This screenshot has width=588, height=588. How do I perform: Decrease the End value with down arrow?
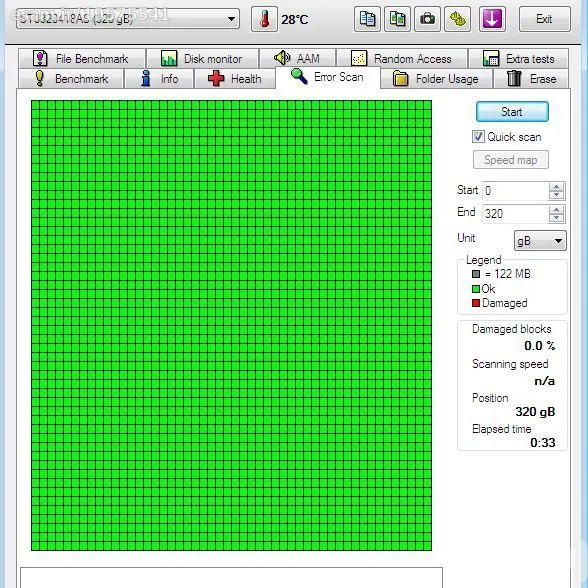556,218
